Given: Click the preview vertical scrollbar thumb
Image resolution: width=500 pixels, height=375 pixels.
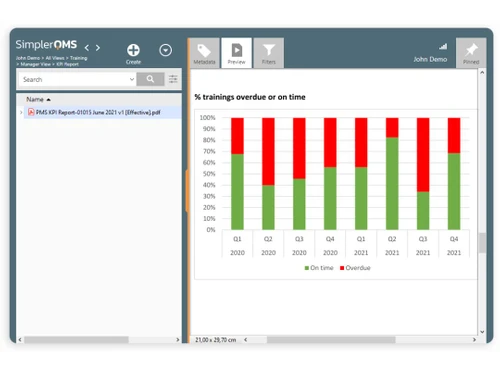Looking at the screenshot, I should coord(482,243).
